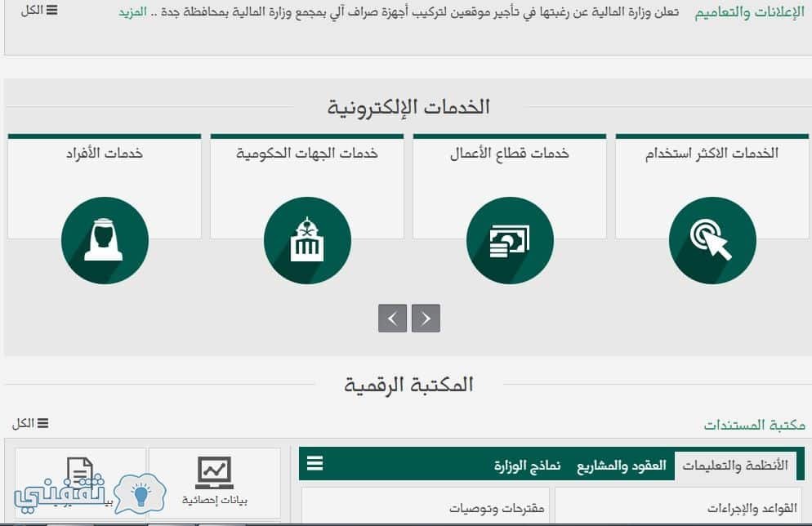The image size is (812, 526).
Task: Click the cursor icon for most used services
Action: coord(712,239)
